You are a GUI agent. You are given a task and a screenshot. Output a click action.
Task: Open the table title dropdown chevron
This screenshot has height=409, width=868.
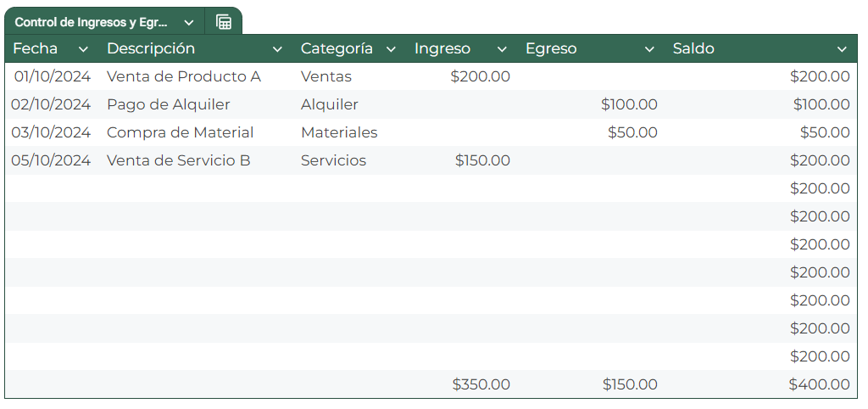[x=189, y=23]
